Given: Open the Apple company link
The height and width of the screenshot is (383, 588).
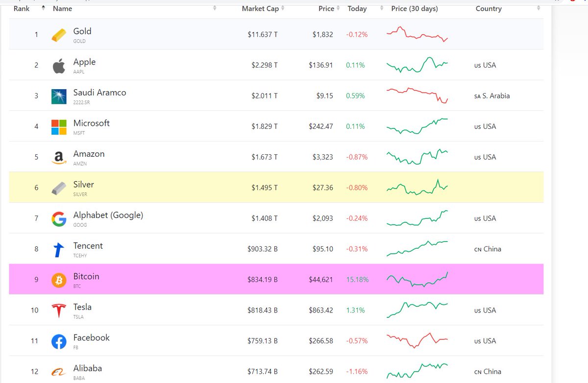Looking at the screenshot, I should point(84,62).
